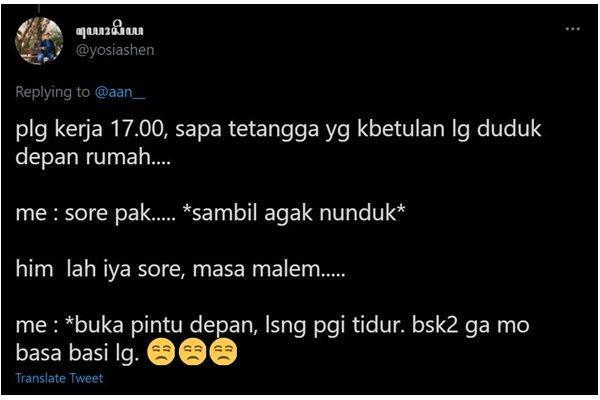Open the @aan_ mention link

(x=120, y=92)
